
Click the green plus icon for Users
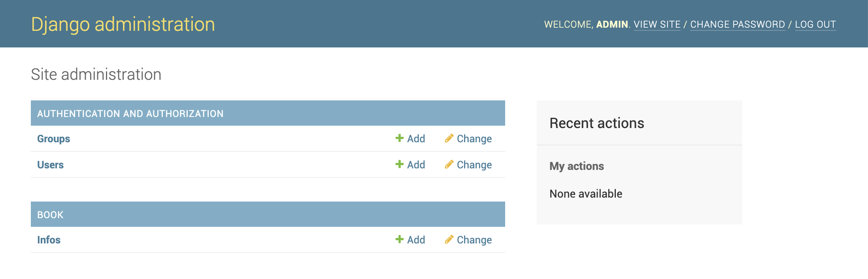pyautogui.click(x=399, y=164)
